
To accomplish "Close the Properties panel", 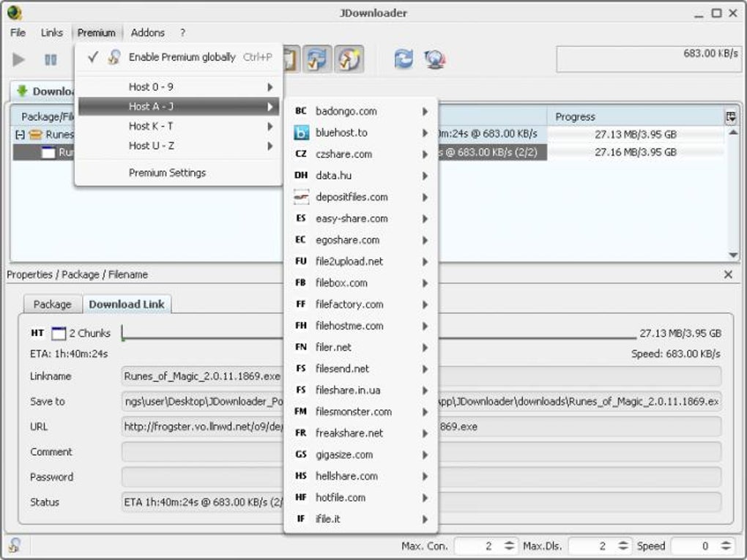I will [x=728, y=275].
